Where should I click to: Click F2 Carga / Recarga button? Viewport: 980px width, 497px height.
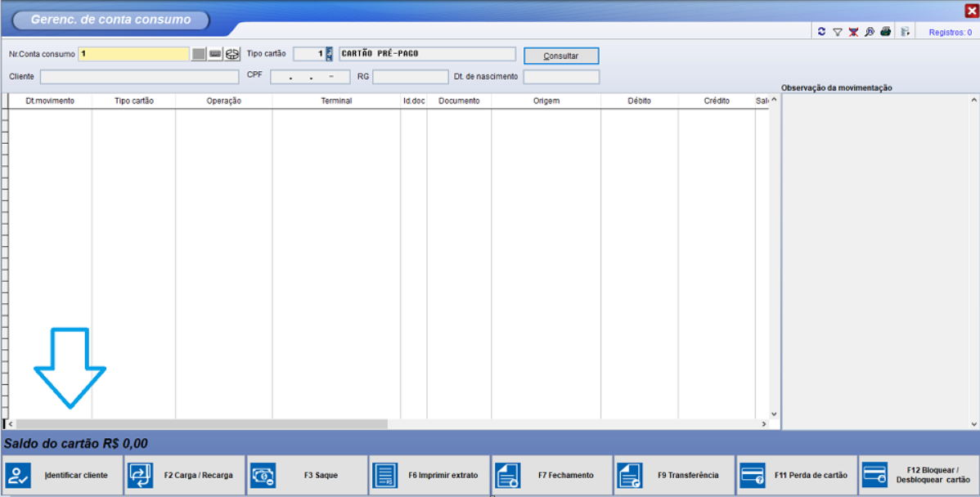click(x=184, y=475)
